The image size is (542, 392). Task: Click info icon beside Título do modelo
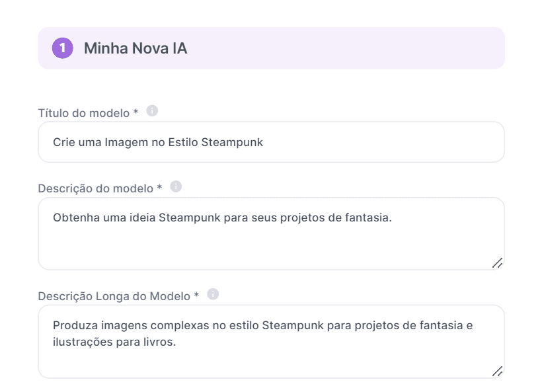tap(152, 110)
